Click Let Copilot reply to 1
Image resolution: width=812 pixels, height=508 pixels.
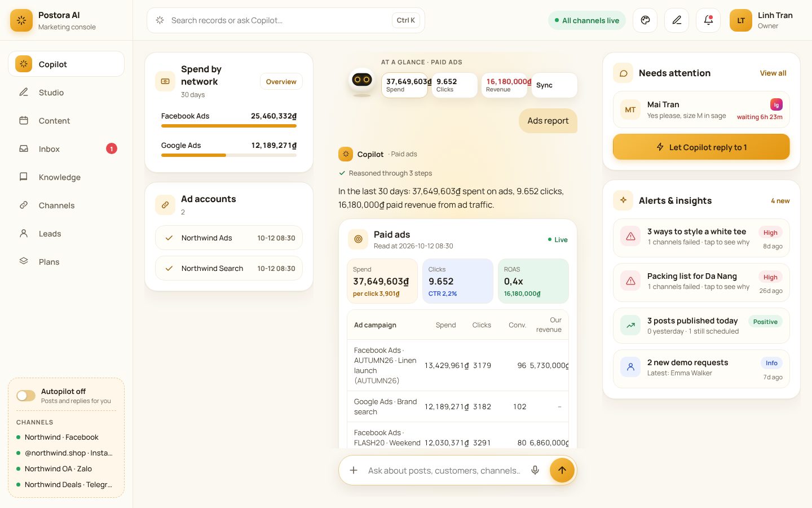(x=701, y=147)
